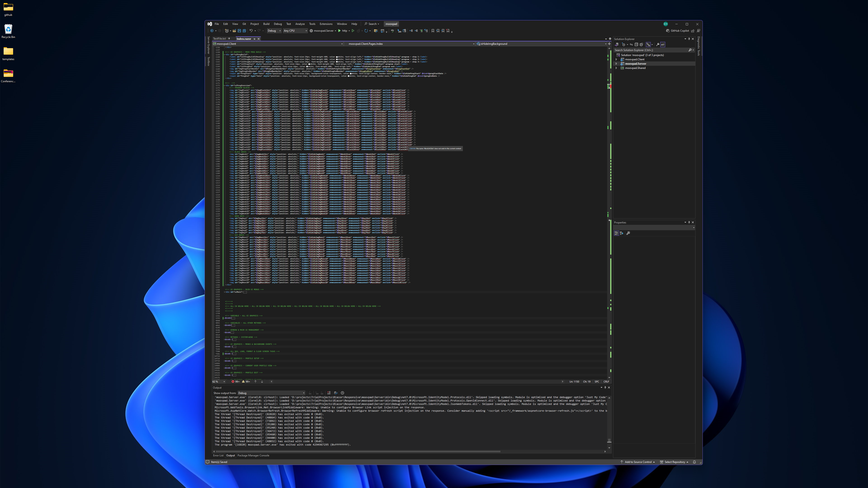Open Solution Explorer Properties wrench icon
Screen dimensions: 868x488
[x=658, y=45]
